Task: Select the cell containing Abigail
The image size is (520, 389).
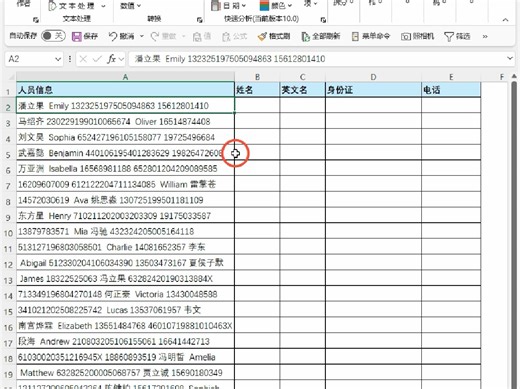Action: [x=125, y=263]
